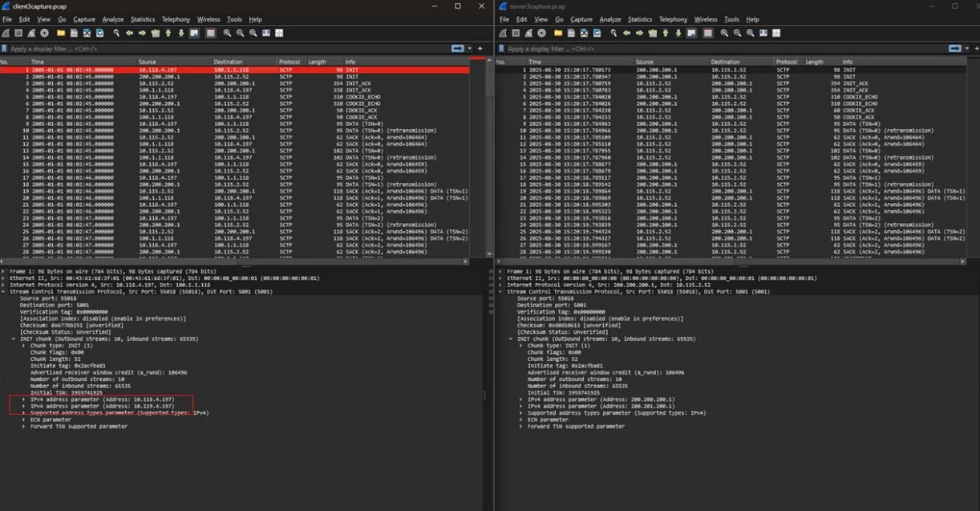
Task: Select packet 5 COOKIE_ECHO in client3capture list
Action: click(234, 97)
